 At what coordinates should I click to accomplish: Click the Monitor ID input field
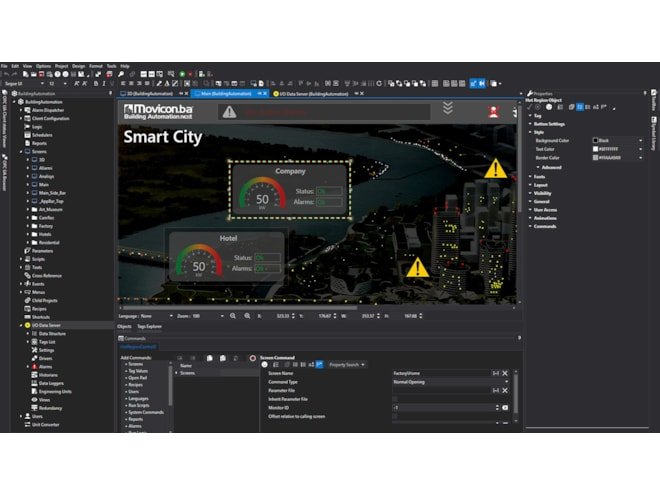coord(442,408)
